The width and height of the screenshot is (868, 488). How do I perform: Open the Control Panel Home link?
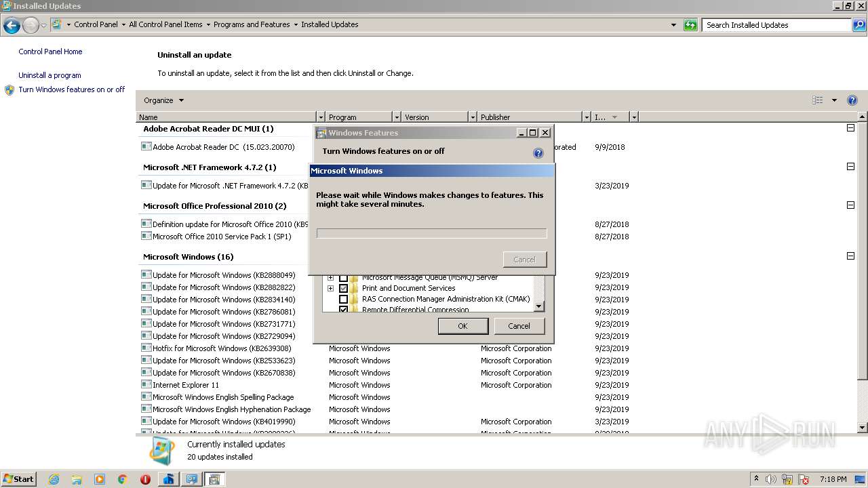(x=50, y=52)
